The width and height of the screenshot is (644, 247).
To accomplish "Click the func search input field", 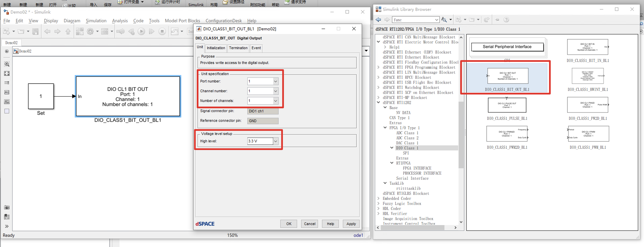I will coord(413,20).
